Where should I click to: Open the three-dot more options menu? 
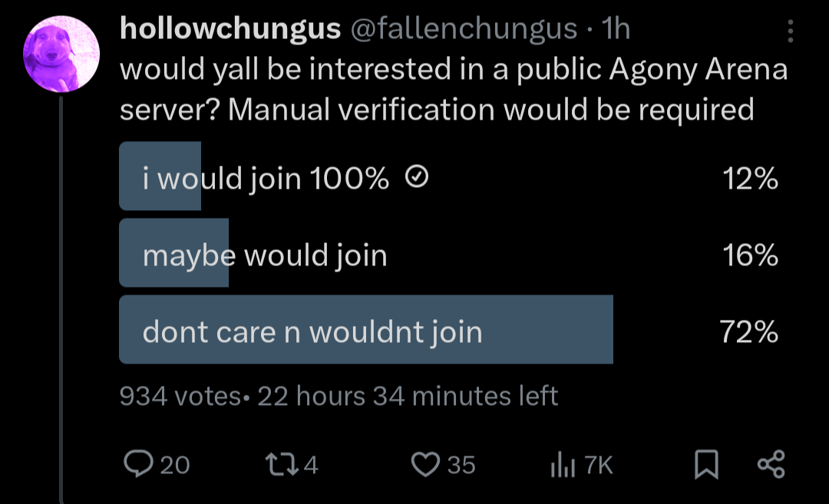pos(791,31)
